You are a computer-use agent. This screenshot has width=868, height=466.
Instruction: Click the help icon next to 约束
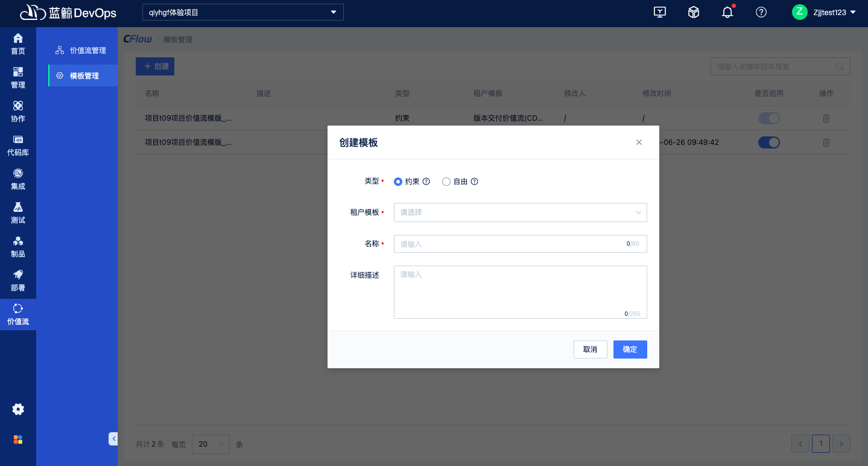click(x=426, y=181)
